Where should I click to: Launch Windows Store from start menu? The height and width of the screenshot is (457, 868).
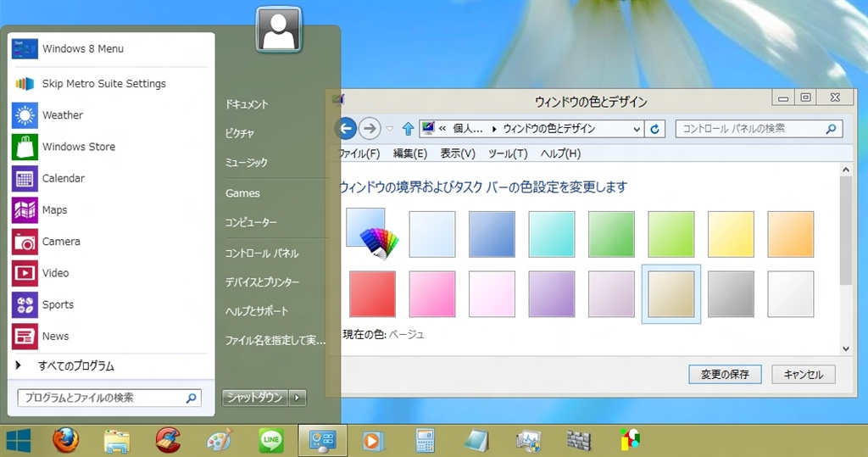[78, 147]
